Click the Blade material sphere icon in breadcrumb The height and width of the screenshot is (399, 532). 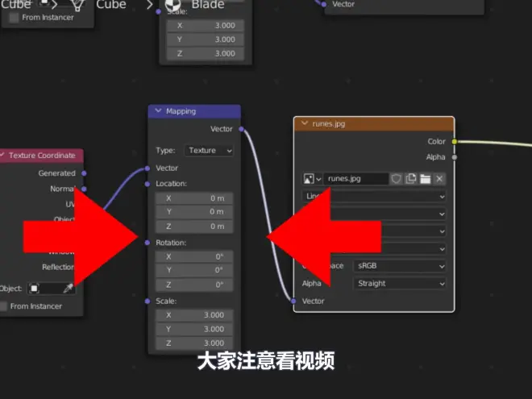172,5
